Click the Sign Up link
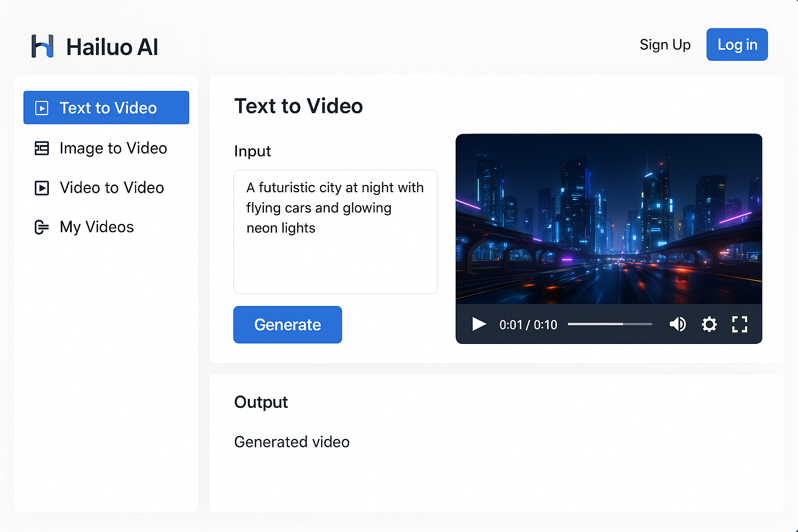 point(665,45)
